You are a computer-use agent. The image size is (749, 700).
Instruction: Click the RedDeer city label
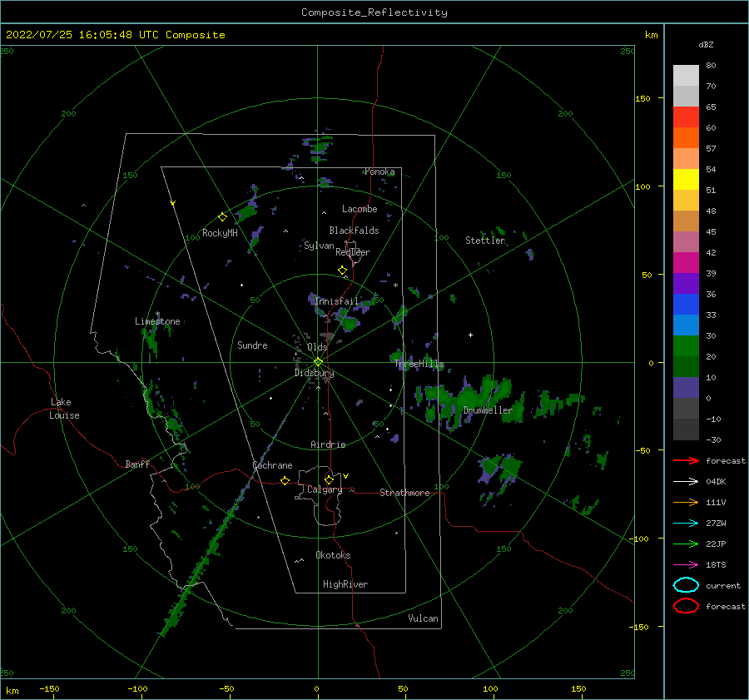point(353,252)
